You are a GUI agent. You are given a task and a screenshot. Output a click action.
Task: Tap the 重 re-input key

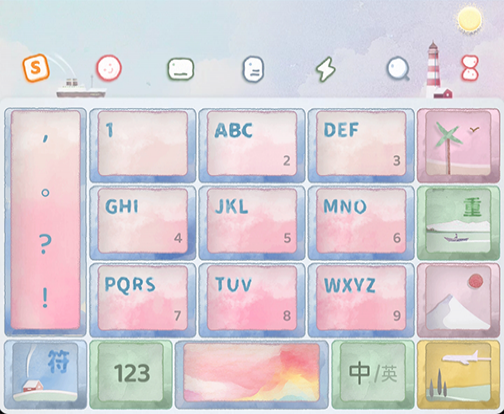[458, 223]
